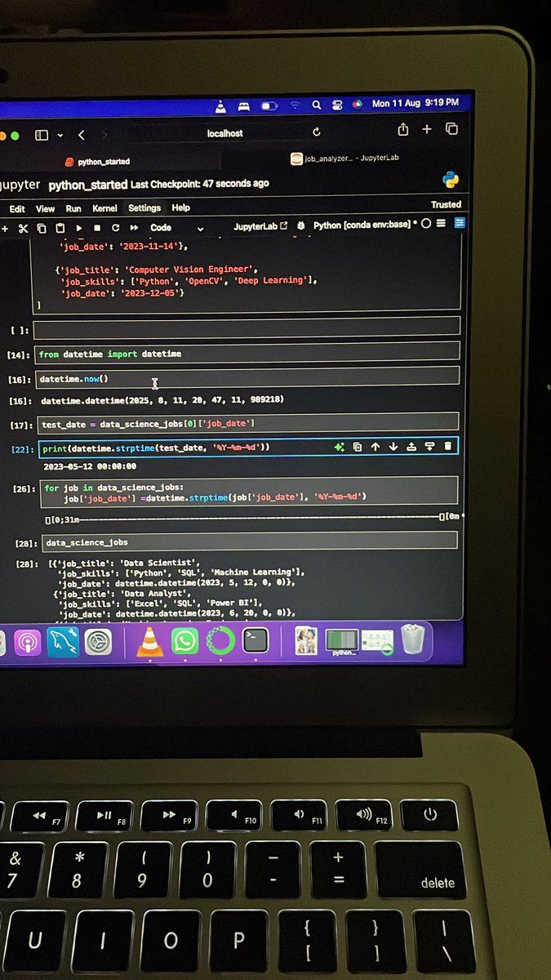551x980 pixels.
Task: Open Terminal from the Dock
Action: coord(256,641)
